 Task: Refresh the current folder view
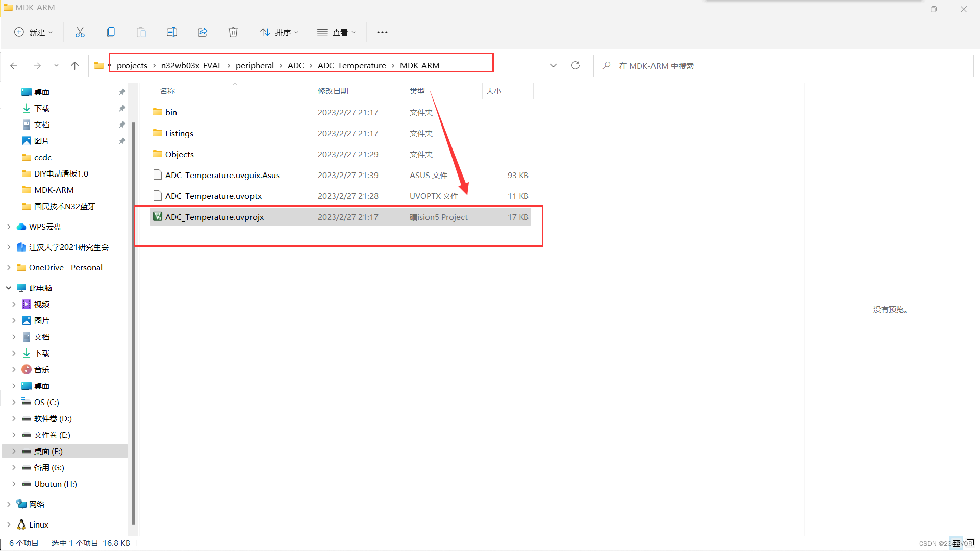(x=575, y=65)
